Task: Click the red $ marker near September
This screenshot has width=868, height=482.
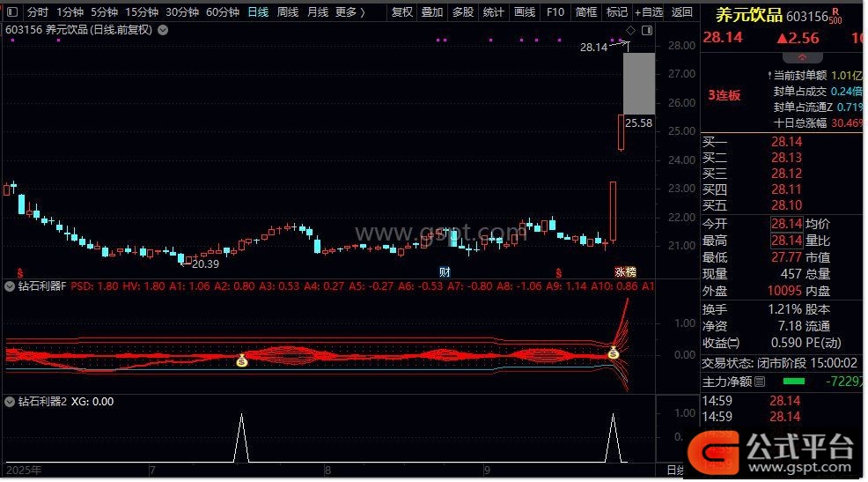Action: pyautogui.click(x=558, y=272)
